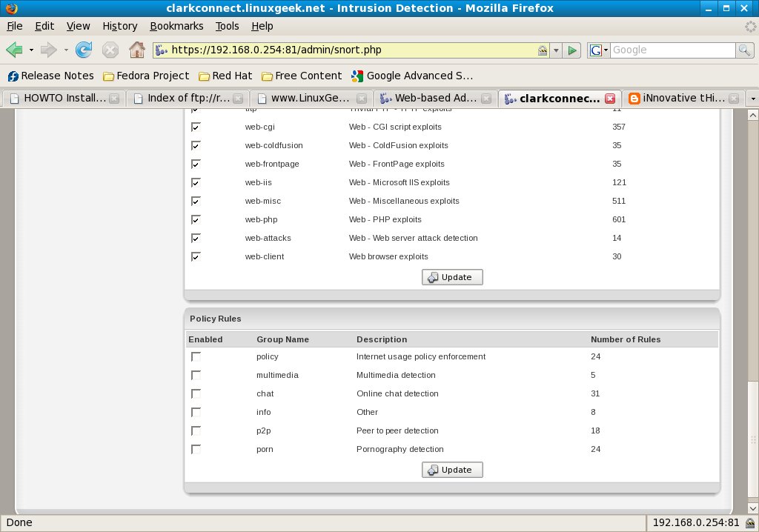The image size is (759, 532).
Task: Open the Forward button history dropdown
Action: [x=66, y=50]
